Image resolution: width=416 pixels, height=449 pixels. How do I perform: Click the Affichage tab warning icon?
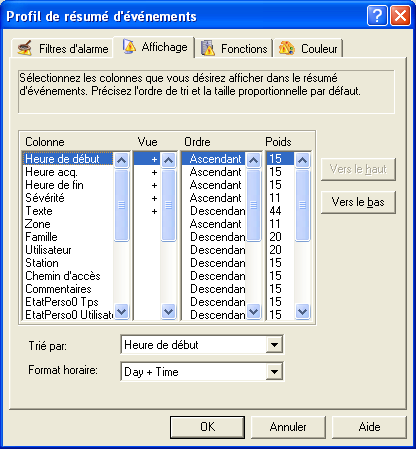(x=129, y=46)
